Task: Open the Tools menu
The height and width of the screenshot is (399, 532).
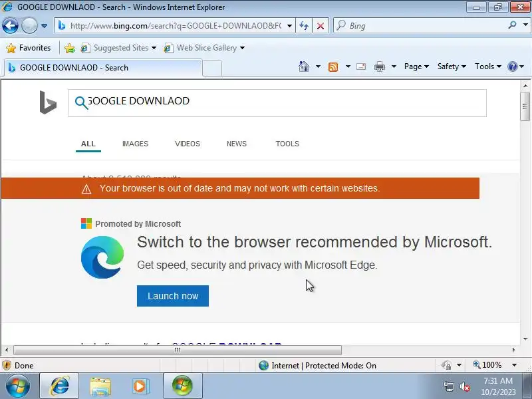Action: [488, 66]
